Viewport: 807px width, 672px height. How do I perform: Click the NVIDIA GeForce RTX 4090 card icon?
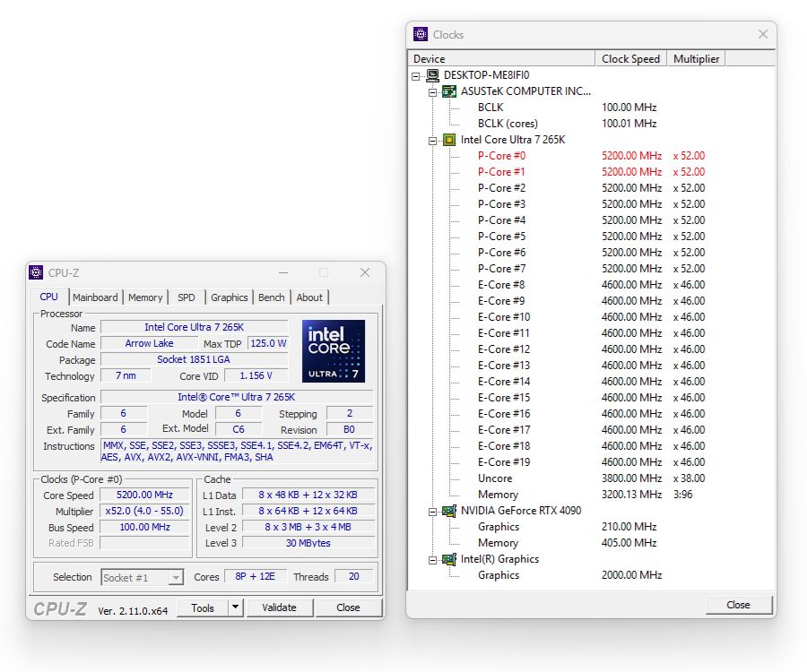tap(449, 511)
